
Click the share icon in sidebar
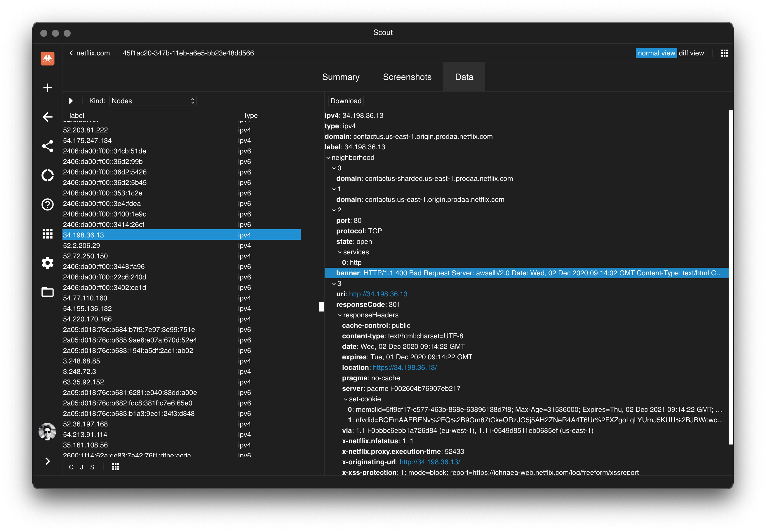click(x=47, y=146)
